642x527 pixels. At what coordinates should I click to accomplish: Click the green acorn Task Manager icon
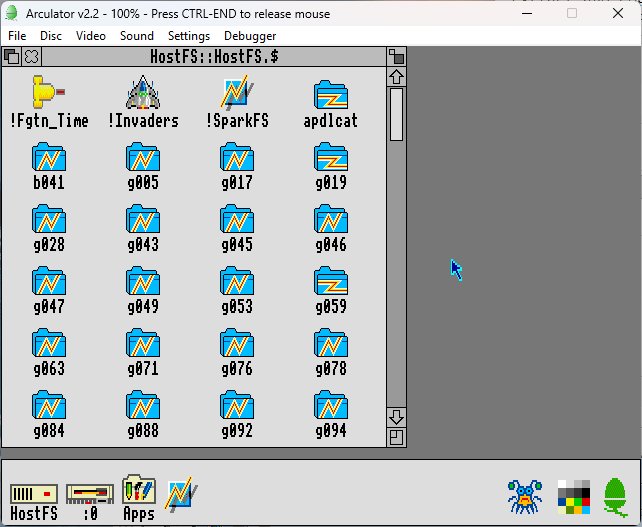click(616, 498)
